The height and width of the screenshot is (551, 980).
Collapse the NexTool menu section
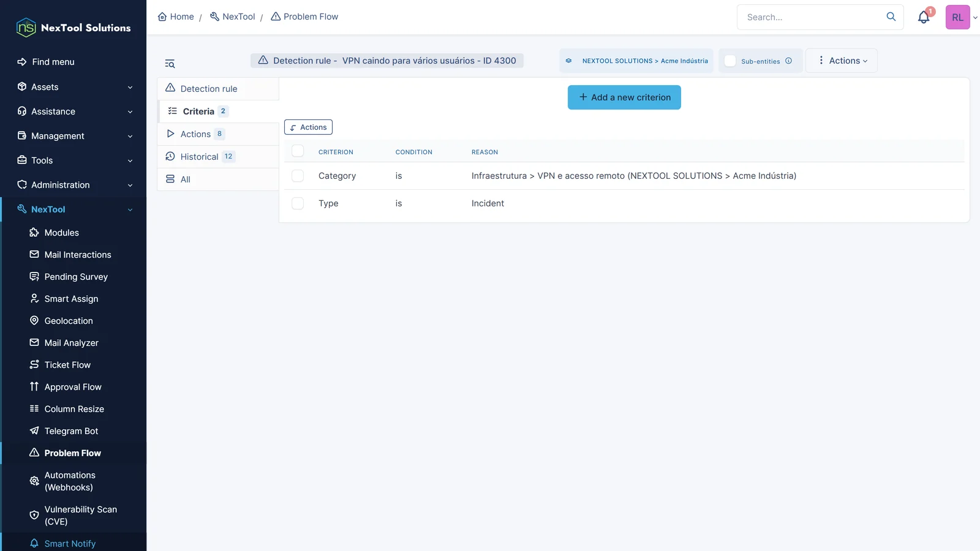pos(73,209)
